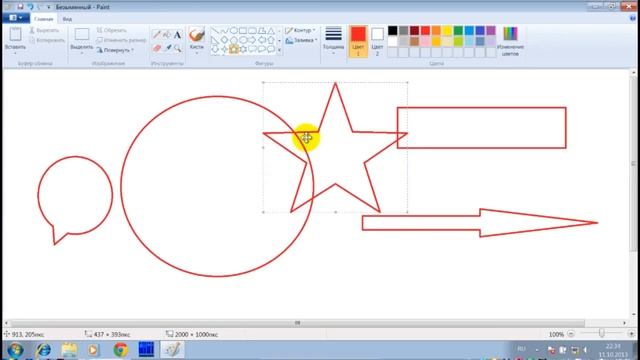Choose the Oval shape in gallery

[234, 31]
